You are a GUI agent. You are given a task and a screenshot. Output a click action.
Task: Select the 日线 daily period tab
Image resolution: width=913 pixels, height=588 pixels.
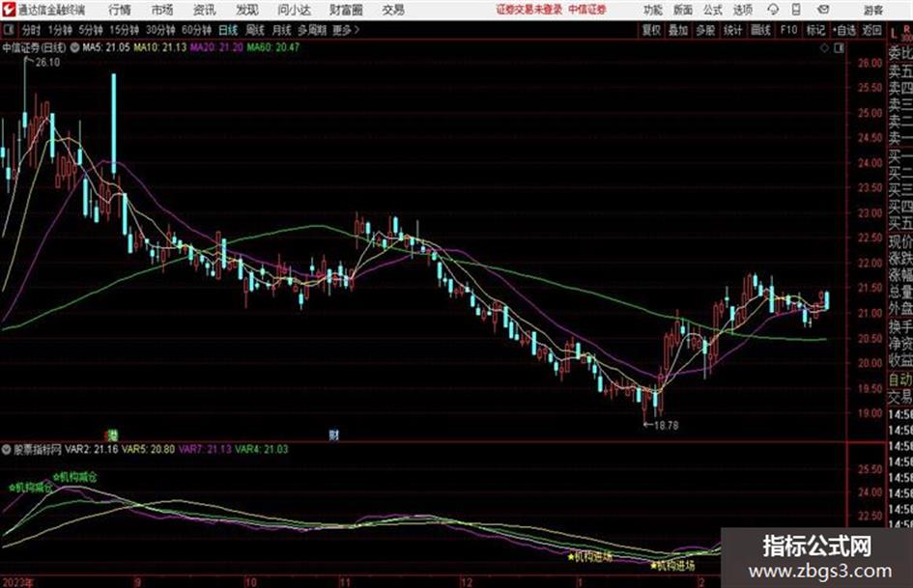point(228,30)
